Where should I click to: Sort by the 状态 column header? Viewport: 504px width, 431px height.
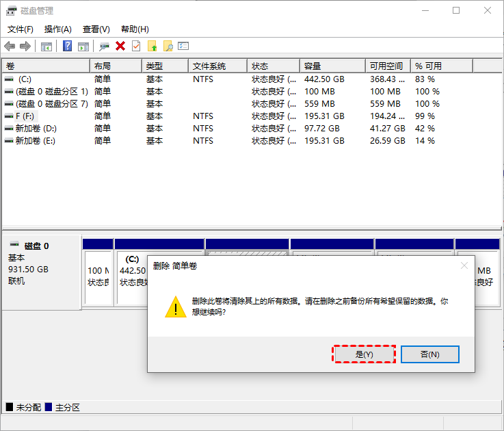274,66
